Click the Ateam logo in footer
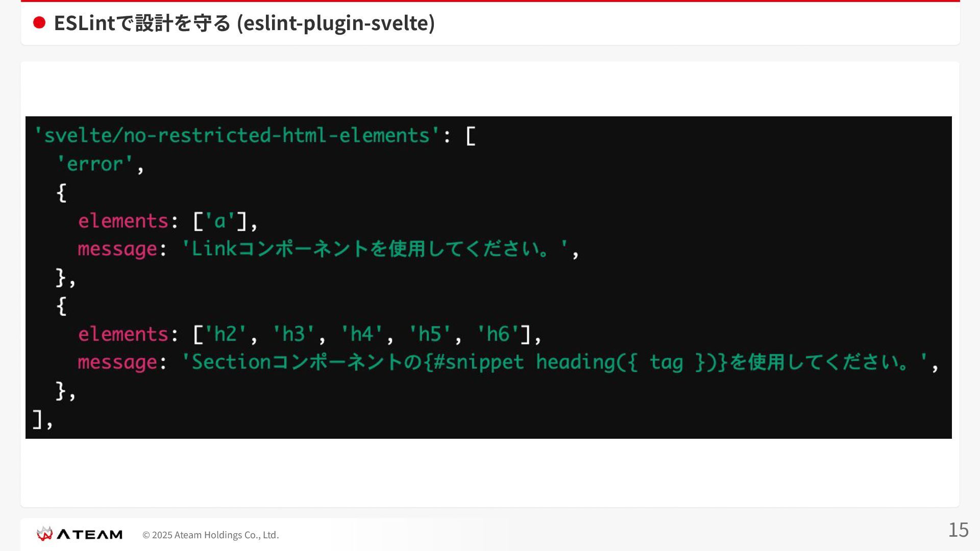Image resolution: width=980 pixels, height=551 pixels. tap(80, 534)
